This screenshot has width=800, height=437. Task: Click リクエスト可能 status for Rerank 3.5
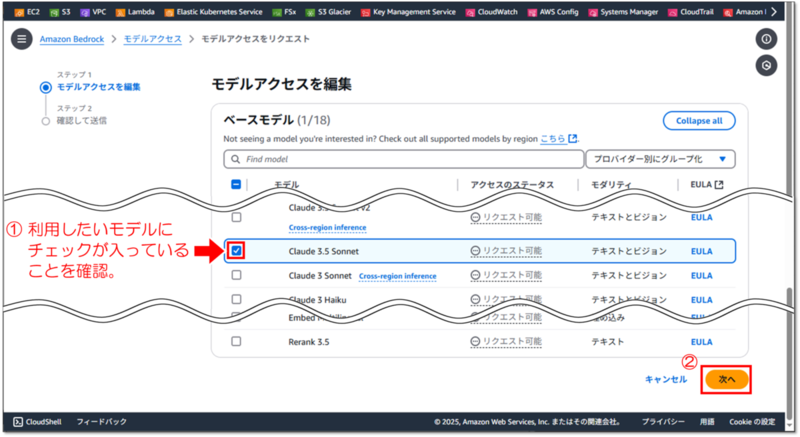coord(506,342)
